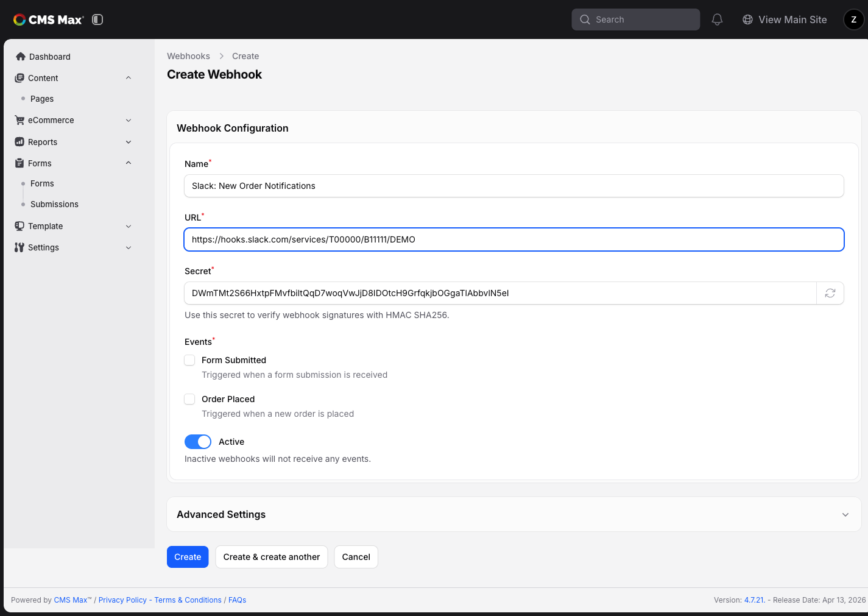Click Create & create another
Viewport: 868px width, 616px height.
coord(272,557)
